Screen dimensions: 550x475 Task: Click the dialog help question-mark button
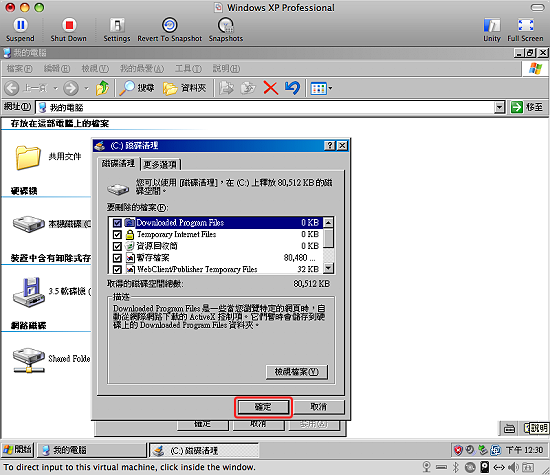click(x=329, y=146)
